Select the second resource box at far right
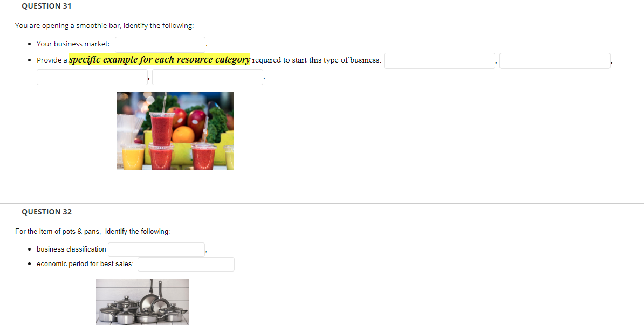 tap(555, 61)
